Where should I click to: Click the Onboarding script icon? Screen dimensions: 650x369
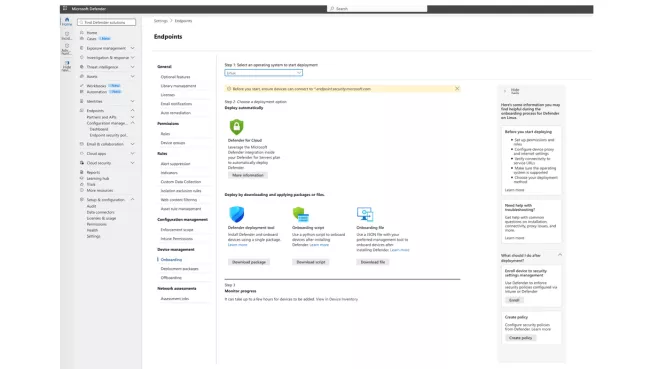tap(301, 214)
